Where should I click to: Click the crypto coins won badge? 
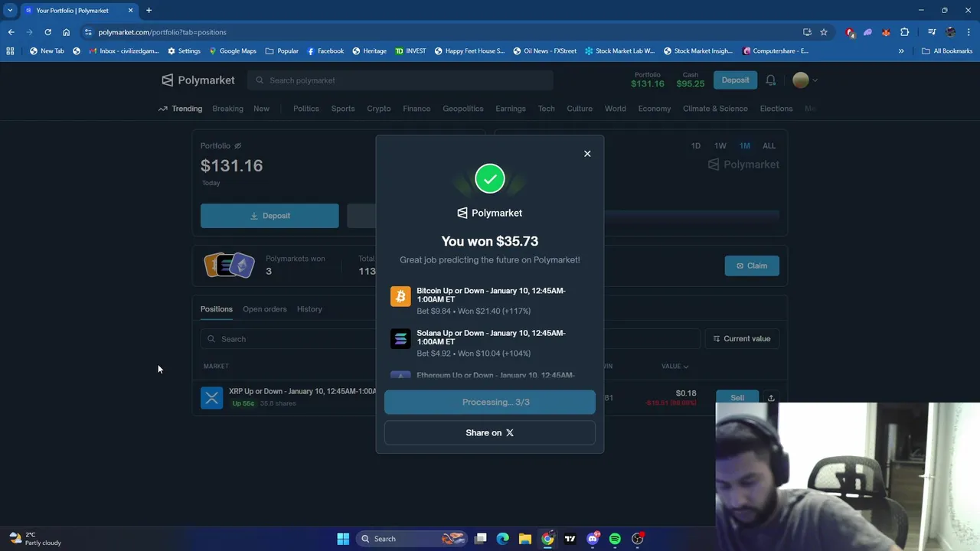[230, 265]
